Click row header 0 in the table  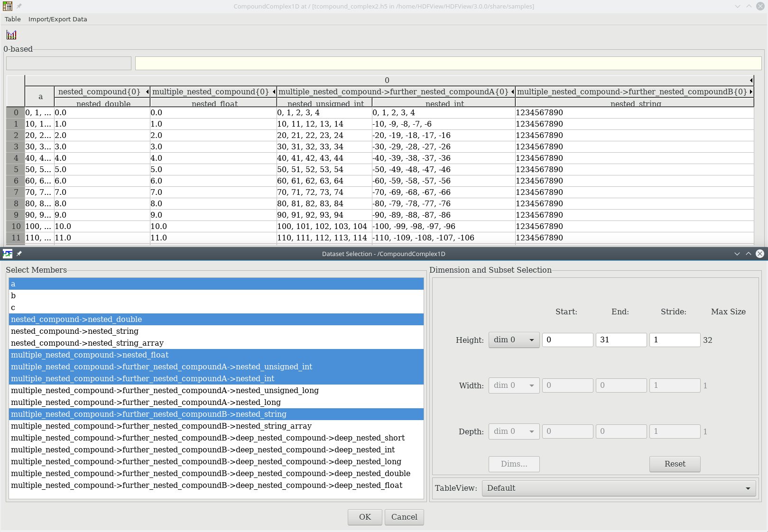pyautogui.click(x=16, y=113)
